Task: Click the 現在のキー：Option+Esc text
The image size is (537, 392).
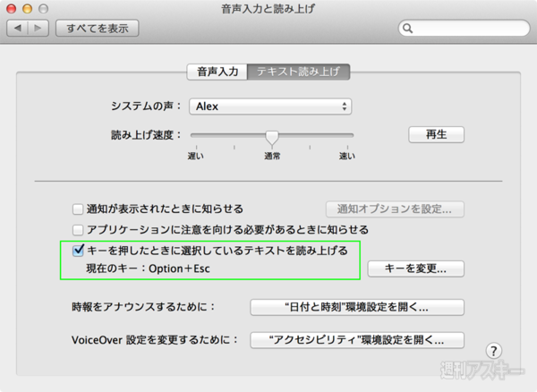Action: [148, 268]
